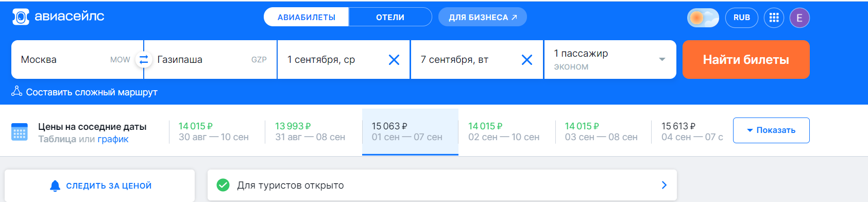Expand the passengers and class dropdown
Screen dimensions: 868x202
coord(610,60)
